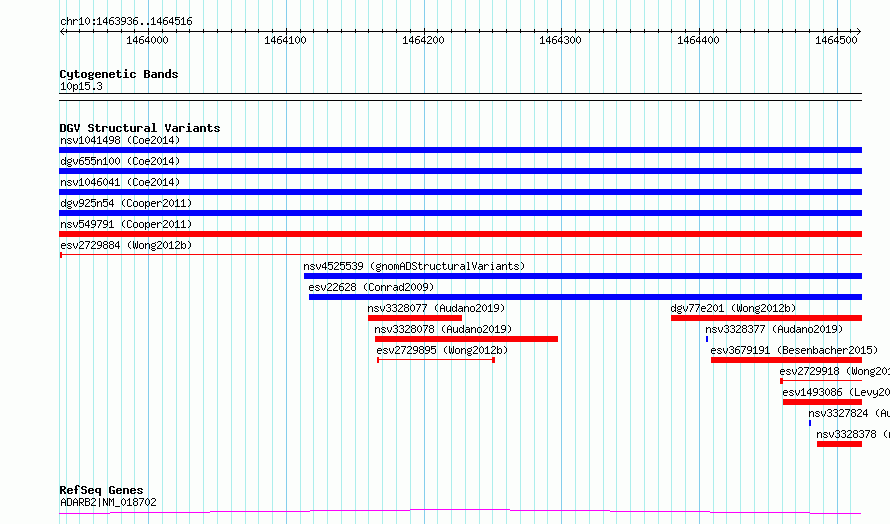This screenshot has width=890, height=524.
Task: Click the thin red line of esv2729895
Action: coord(436,360)
